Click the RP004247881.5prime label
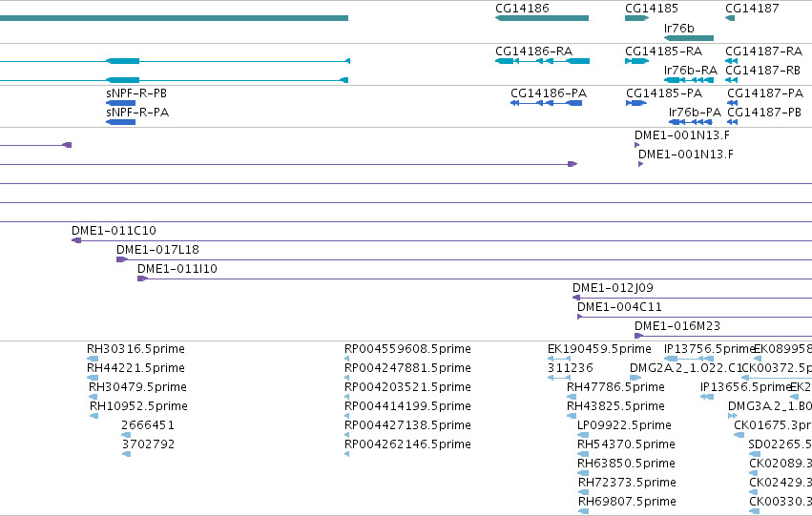 (x=407, y=368)
